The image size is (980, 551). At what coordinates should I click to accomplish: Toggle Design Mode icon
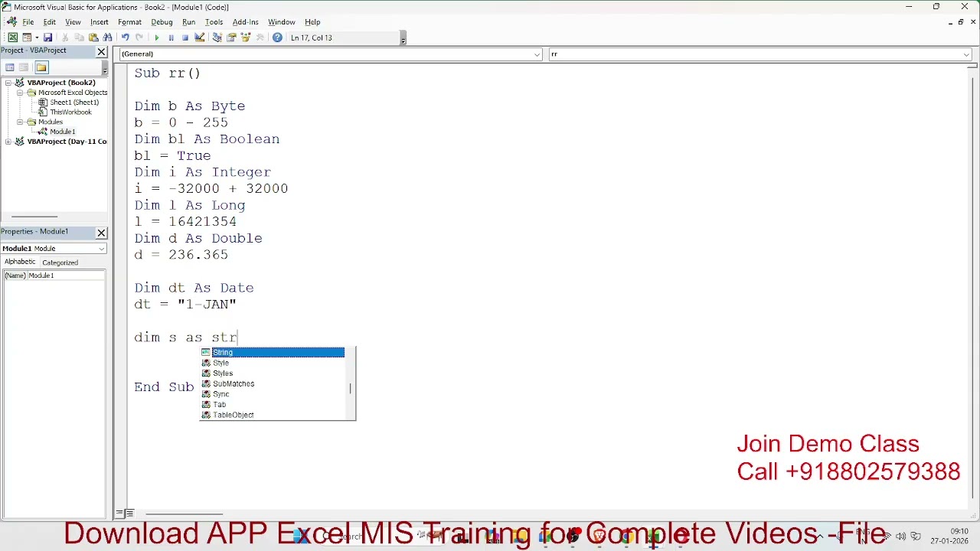point(200,37)
